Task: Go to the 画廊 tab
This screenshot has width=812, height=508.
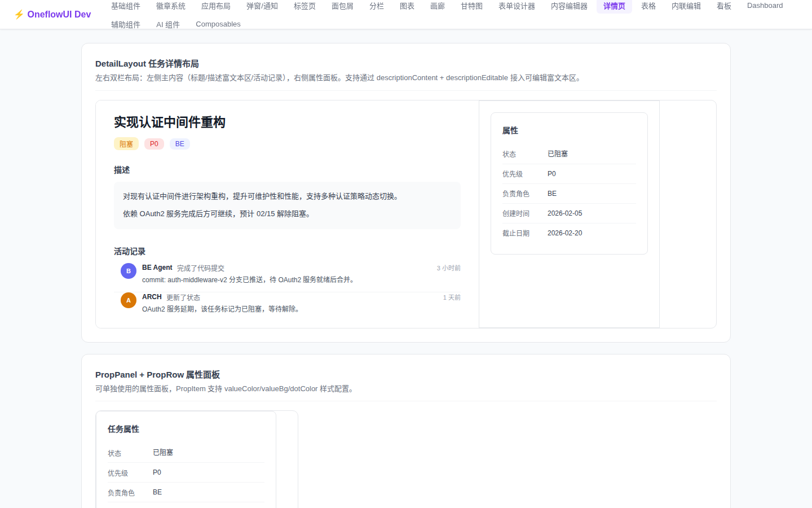Action: click(438, 6)
